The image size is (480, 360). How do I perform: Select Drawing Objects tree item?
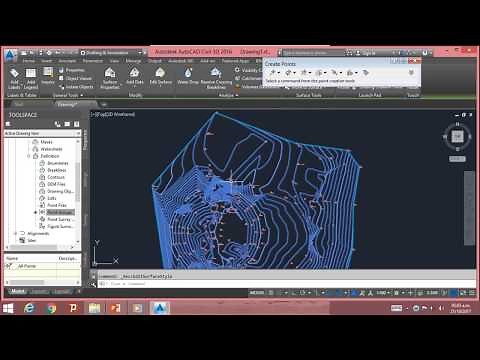pos(56,191)
